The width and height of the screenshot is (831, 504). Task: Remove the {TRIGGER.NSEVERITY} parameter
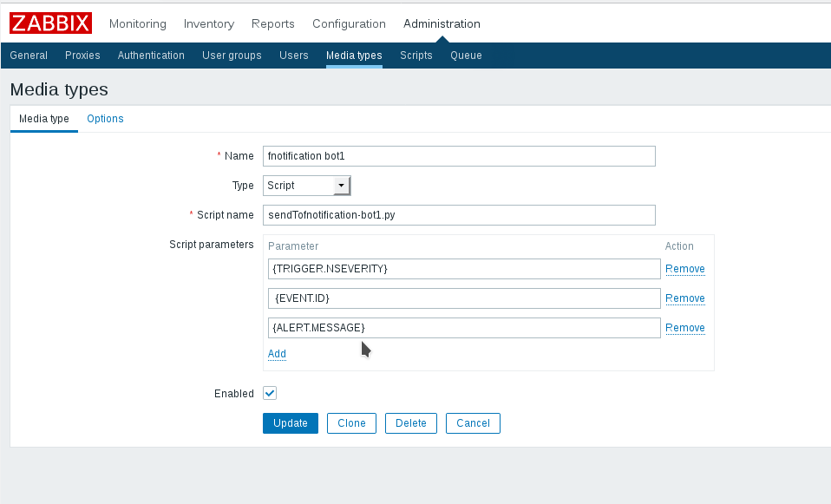click(x=684, y=269)
